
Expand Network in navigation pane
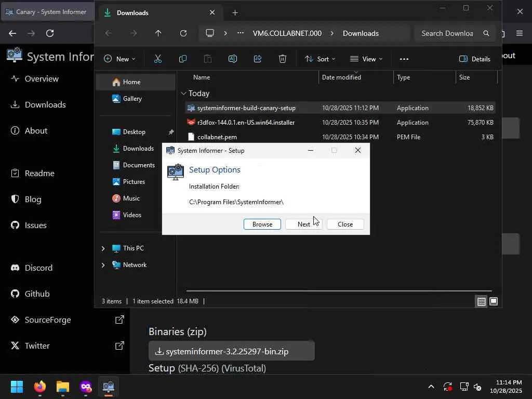103,265
